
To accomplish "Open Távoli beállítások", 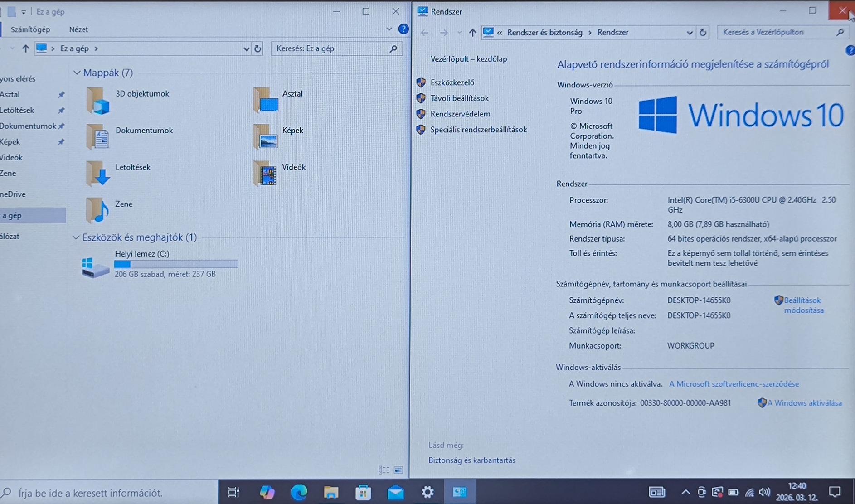I will (x=459, y=98).
